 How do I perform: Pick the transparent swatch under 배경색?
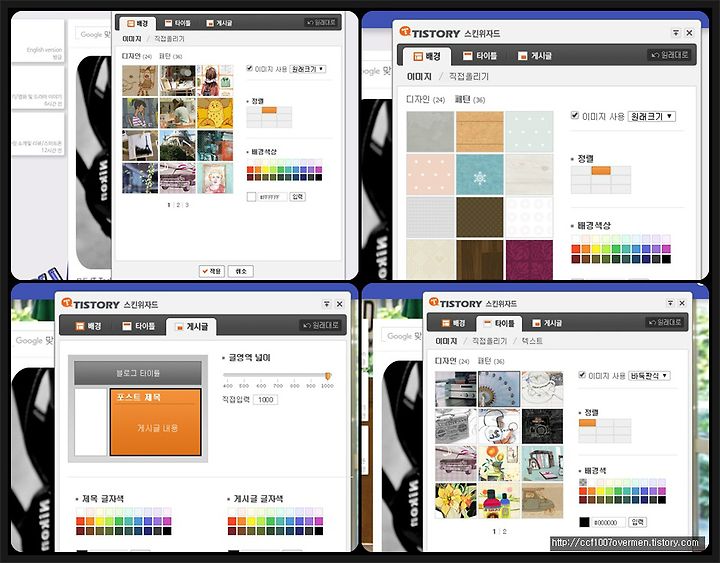point(583,482)
